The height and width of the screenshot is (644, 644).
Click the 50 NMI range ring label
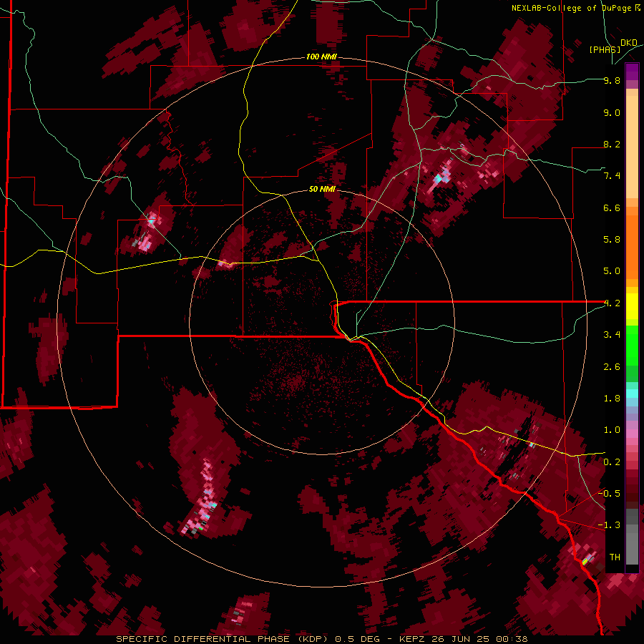point(323,189)
